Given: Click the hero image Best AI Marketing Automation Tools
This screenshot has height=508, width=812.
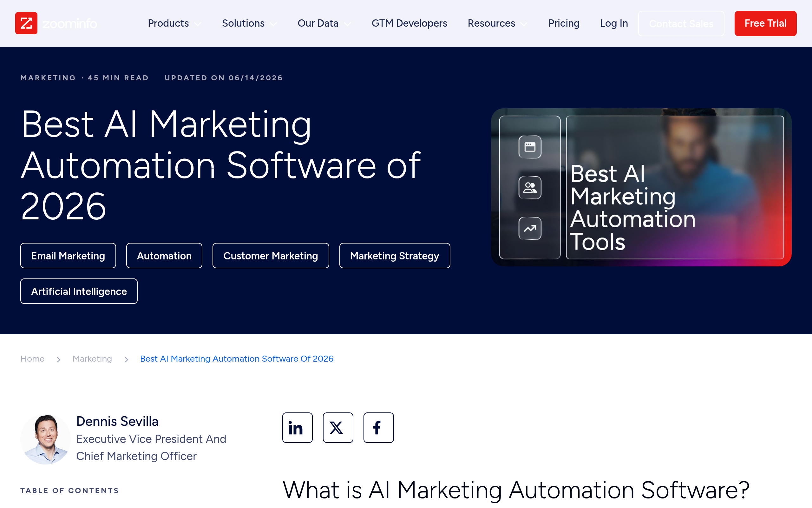Looking at the screenshot, I should tap(641, 187).
